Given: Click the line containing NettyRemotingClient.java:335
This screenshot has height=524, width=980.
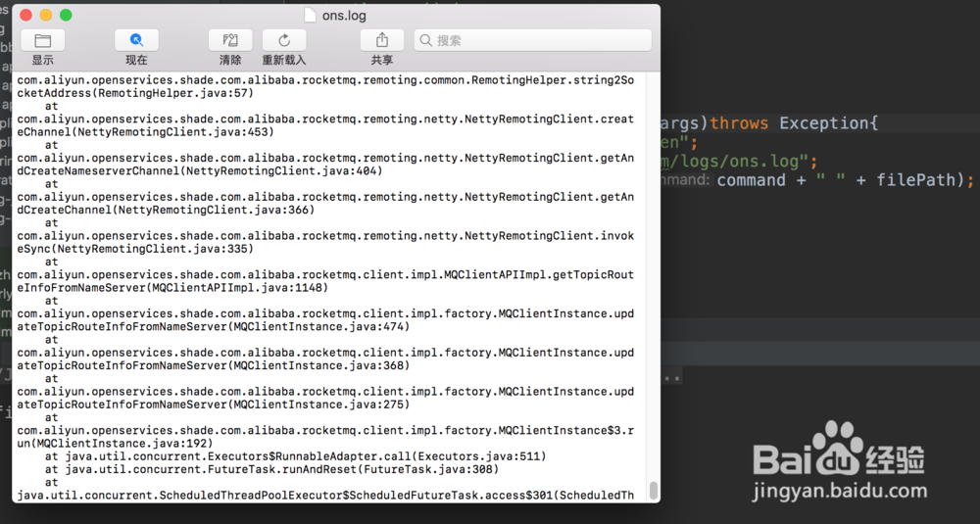Looking at the screenshot, I should [135, 249].
